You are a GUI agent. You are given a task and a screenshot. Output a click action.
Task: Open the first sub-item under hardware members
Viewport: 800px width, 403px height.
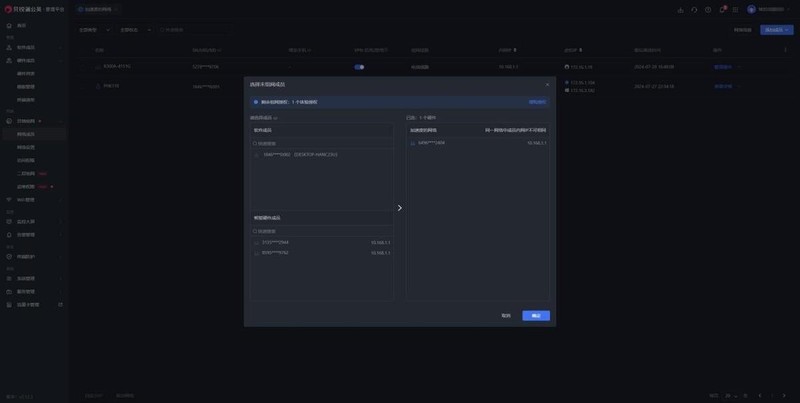34,73
